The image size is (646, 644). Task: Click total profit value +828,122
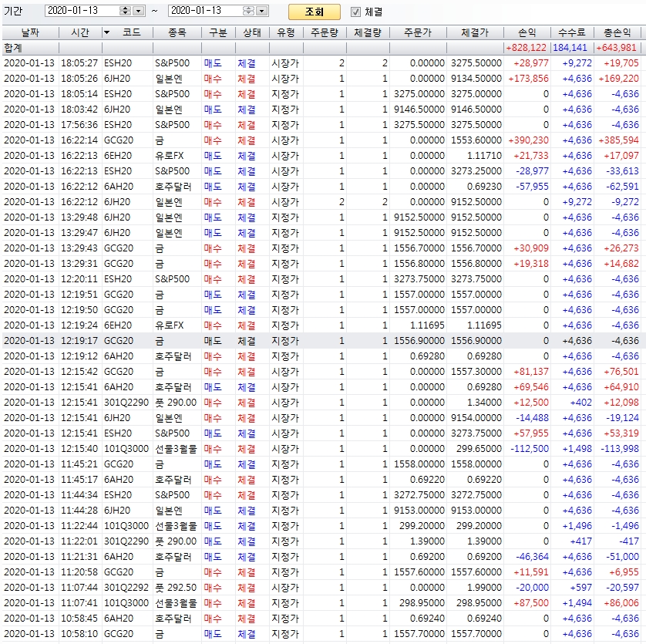pos(526,48)
